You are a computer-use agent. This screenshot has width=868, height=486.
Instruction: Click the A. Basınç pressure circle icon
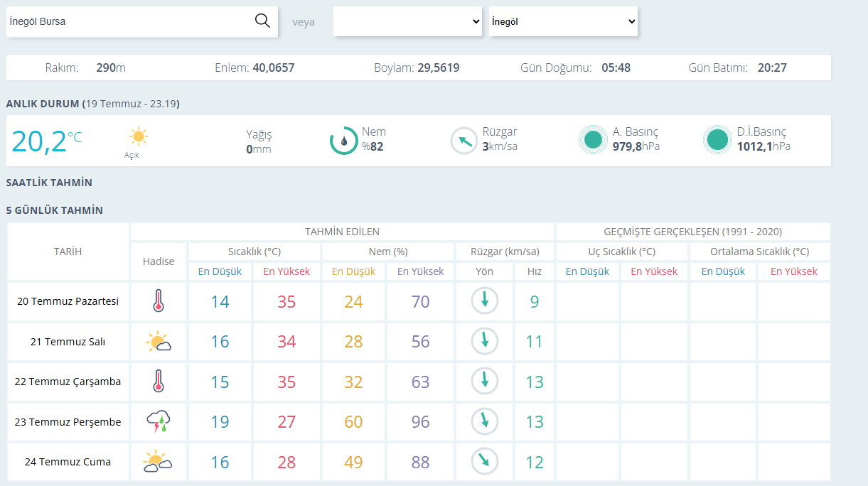(592, 140)
